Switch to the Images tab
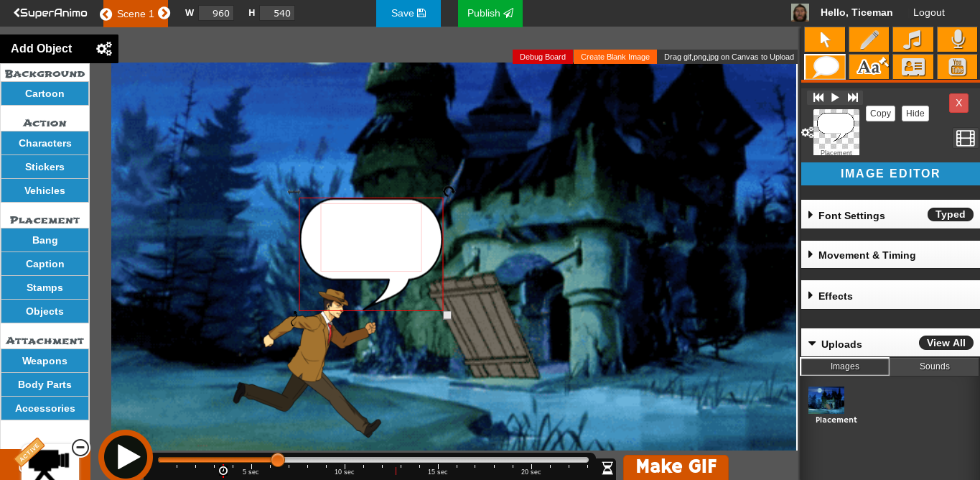The height and width of the screenshot is (480, 980). (845, 366)
